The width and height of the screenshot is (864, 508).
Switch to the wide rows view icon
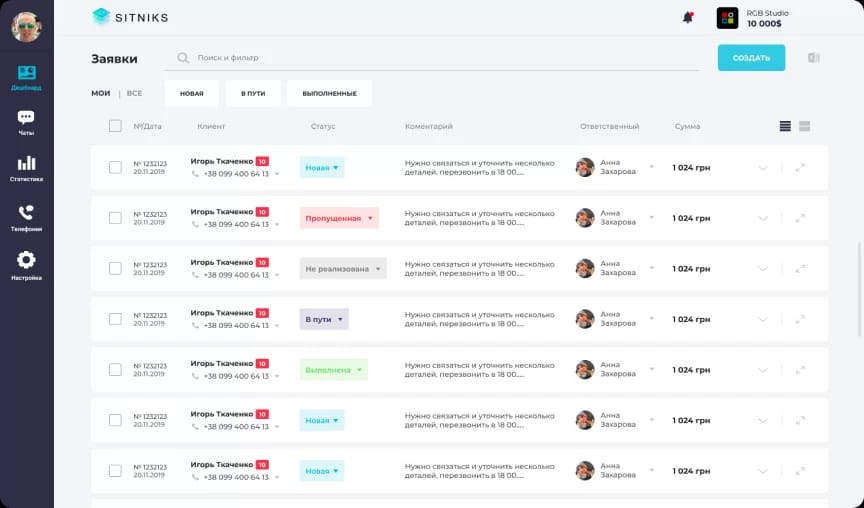tap(804, 126)
